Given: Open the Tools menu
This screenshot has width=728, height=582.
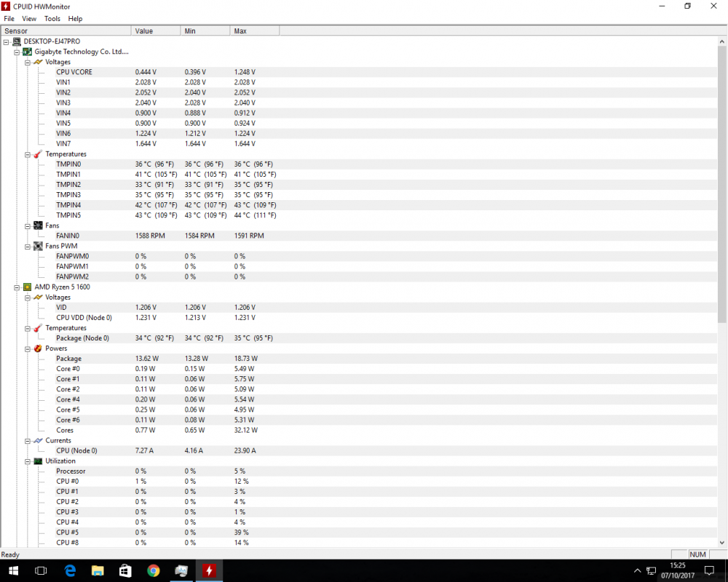Looking at the screenshot, I should (52, 18).
